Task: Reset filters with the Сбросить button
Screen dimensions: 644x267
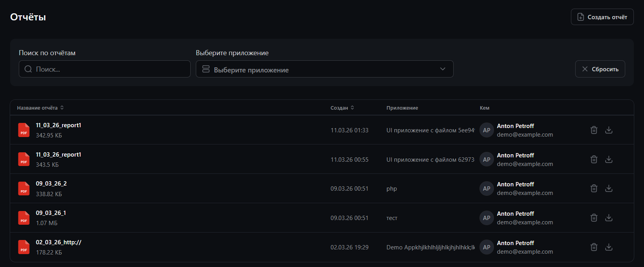Action: 600,69
